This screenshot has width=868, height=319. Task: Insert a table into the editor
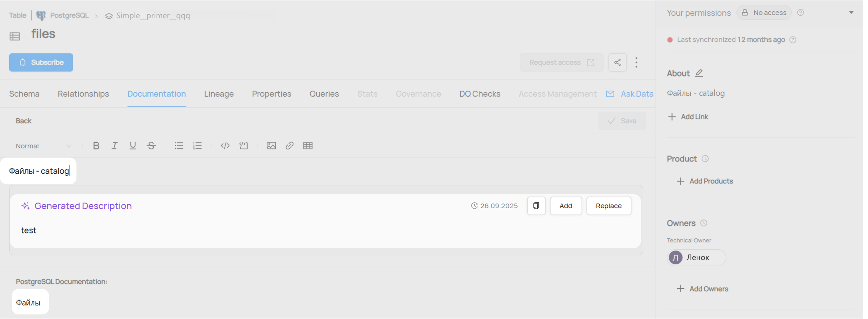308,146
